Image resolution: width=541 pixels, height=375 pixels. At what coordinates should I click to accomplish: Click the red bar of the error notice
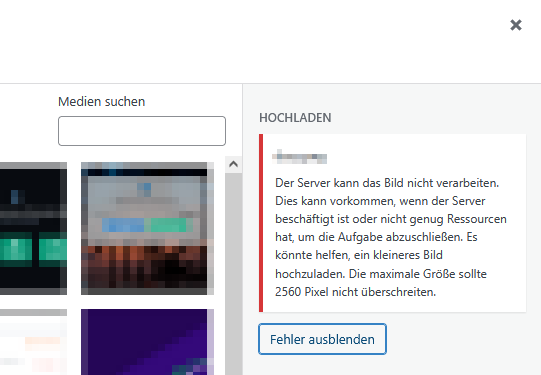261,223
